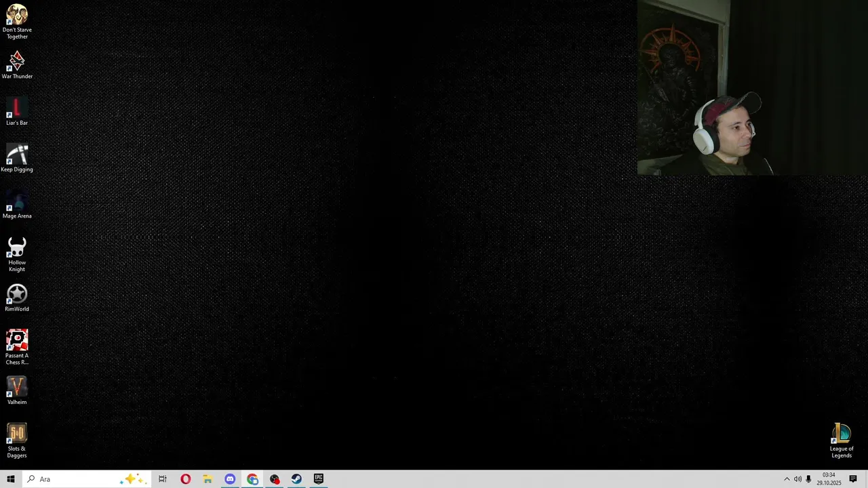This screenshot has height=488, width=868.
Task: Switch to Discord in the taskbar
Action: pos(230,479)
